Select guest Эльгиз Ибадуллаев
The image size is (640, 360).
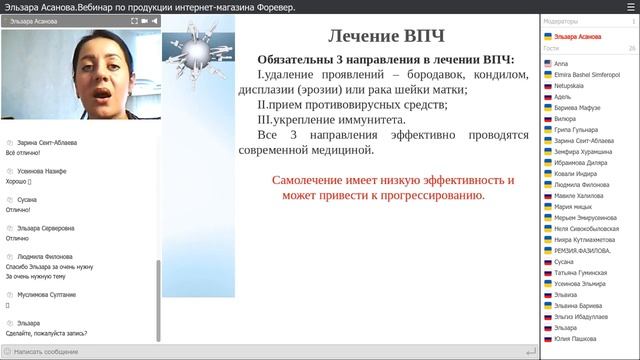pos(581,317)
